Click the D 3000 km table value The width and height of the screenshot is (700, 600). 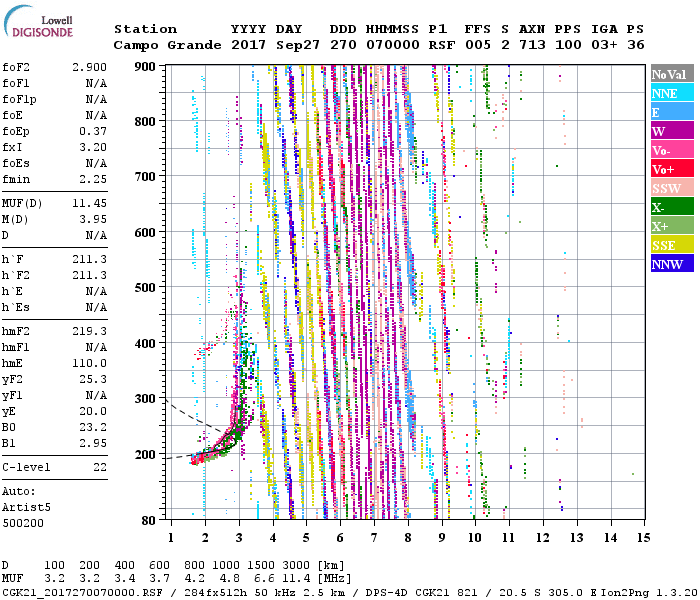point(296,566)
